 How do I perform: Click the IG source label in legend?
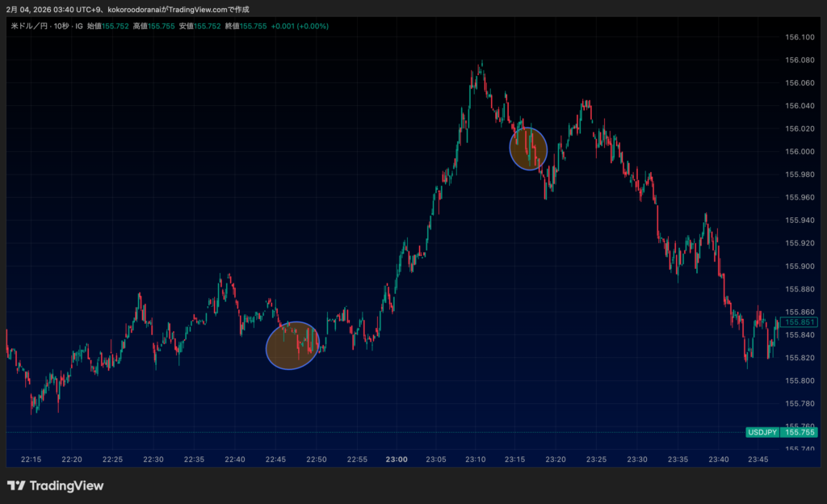coord(78,26)
